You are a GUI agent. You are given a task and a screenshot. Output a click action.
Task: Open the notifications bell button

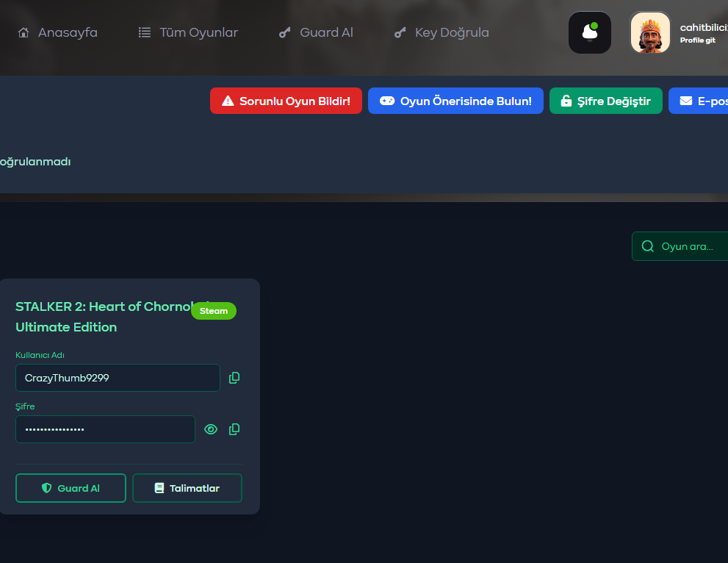point(590,32)
